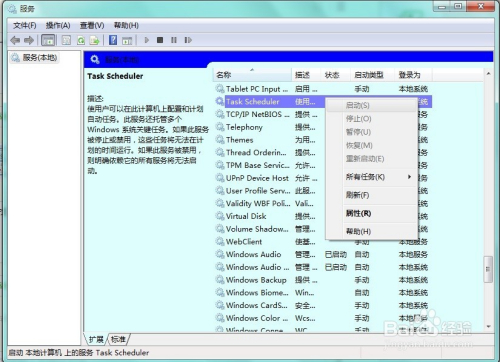
Task: Click the scroll-down arrow of the list
Action: (488, 327)
